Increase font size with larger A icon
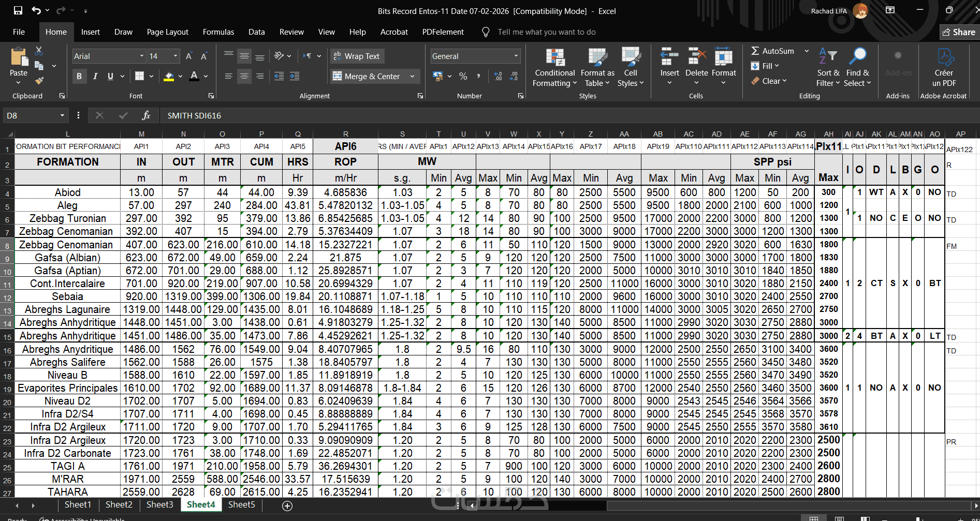980x521 pixels. coord(189,56)
